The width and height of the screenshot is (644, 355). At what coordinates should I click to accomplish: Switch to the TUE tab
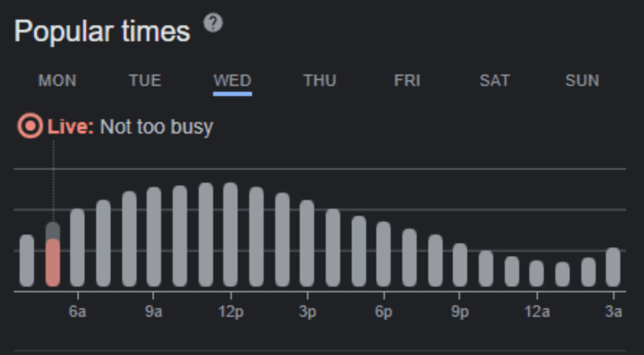point(145,80)
